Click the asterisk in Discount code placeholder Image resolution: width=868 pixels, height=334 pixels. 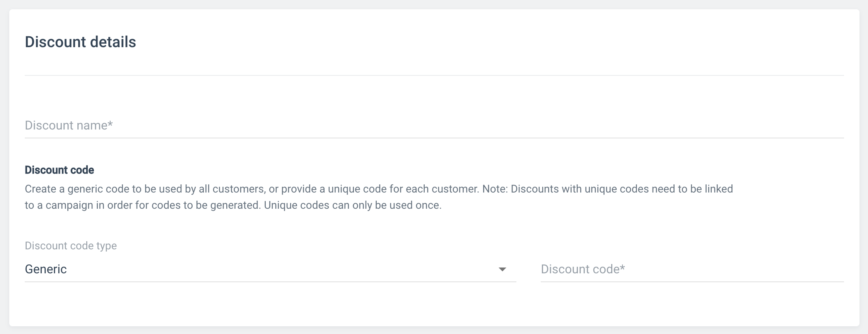[x=622, y=268]
